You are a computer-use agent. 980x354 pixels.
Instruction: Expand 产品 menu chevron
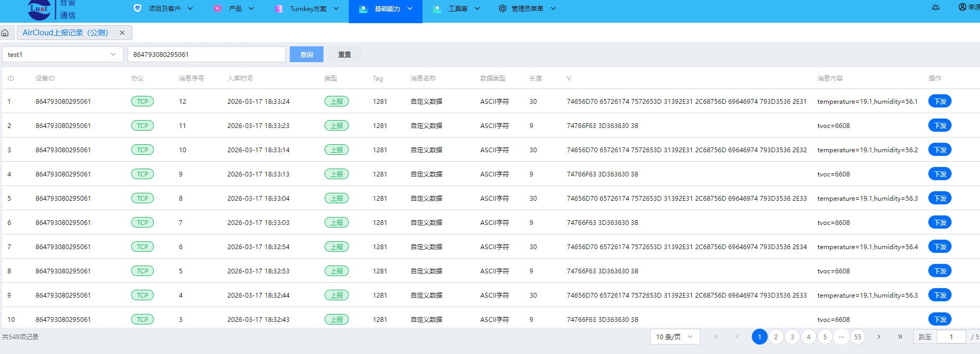click(x=251, y=8)
